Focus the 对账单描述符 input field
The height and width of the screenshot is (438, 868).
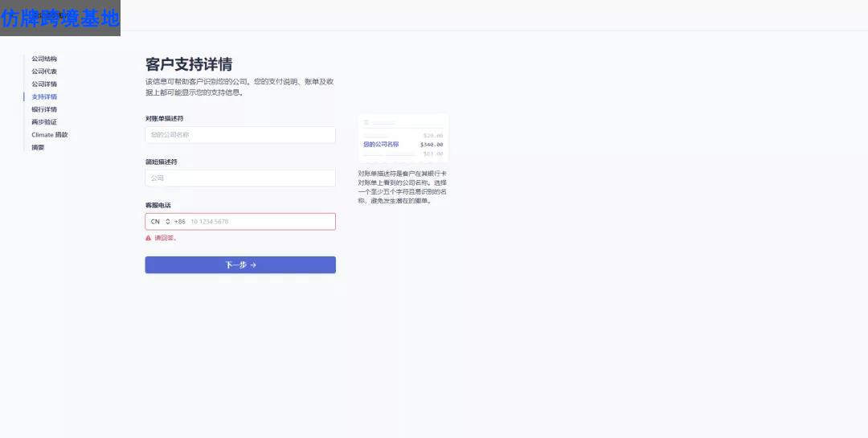240,135
